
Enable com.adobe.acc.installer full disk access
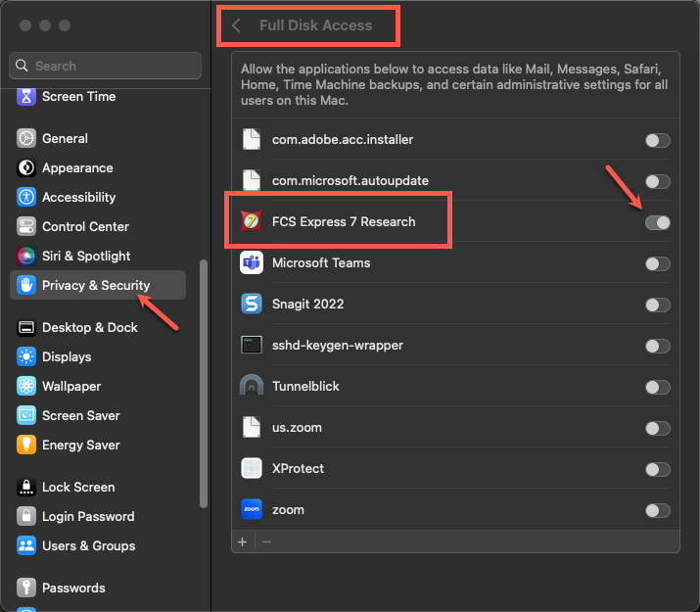658,141
